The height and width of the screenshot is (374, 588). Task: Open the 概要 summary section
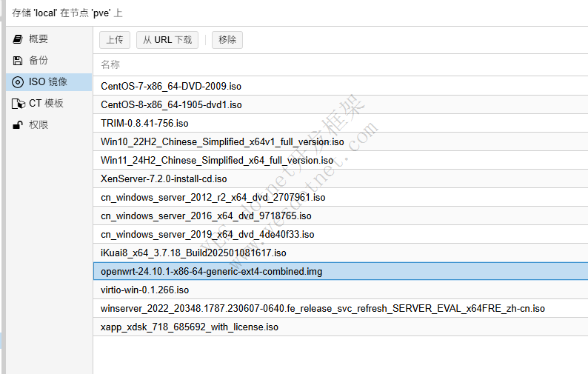coord(49,39)
